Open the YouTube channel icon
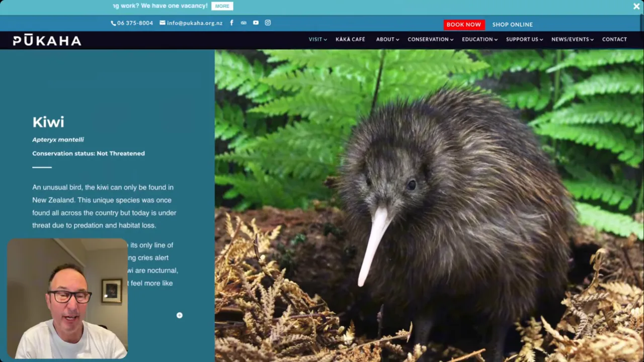Screen dimensions: 644x362 pyautogui.click(x=256, y=23)
